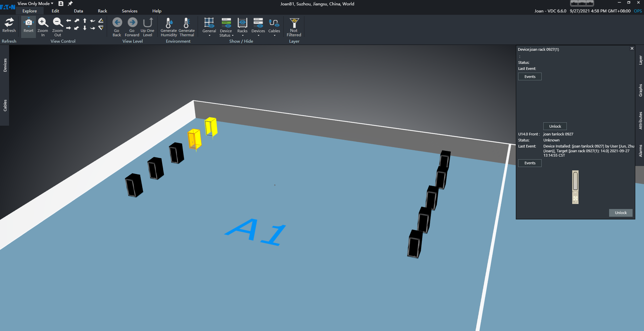Expand the Racks show/hide dropdown
Image resolution: width=644 pixels, height=331 pixels.
(242, 27)
